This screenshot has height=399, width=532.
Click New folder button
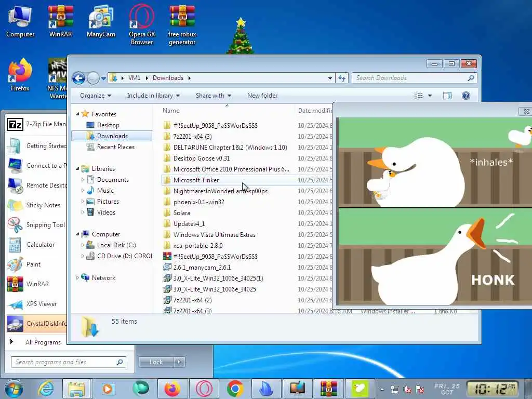(x=262, y=96)
